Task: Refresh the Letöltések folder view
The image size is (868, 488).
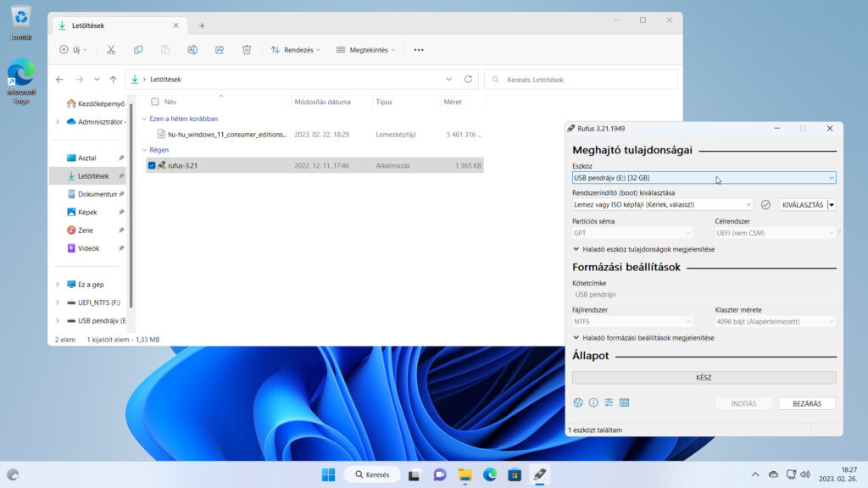Action: point(468,79)
